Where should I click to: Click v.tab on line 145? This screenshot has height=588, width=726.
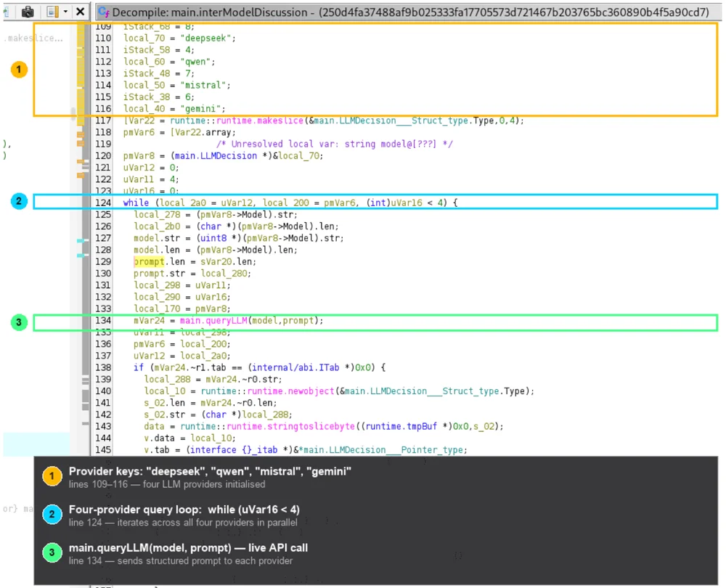coord(157,450)
